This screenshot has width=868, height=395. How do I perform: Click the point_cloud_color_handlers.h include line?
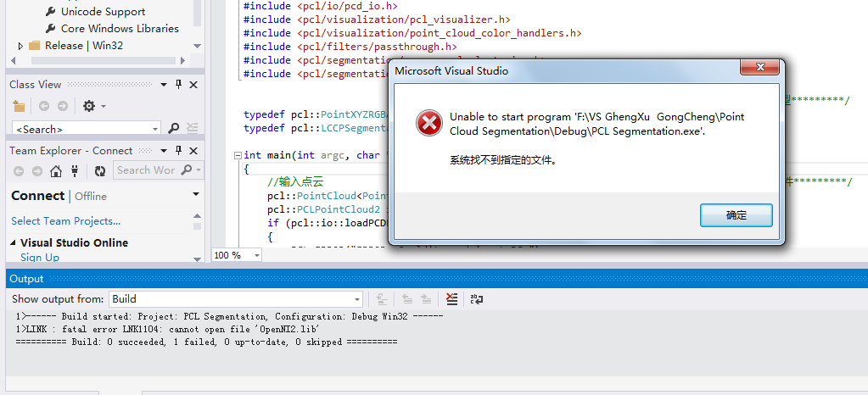tap(412, 33)
